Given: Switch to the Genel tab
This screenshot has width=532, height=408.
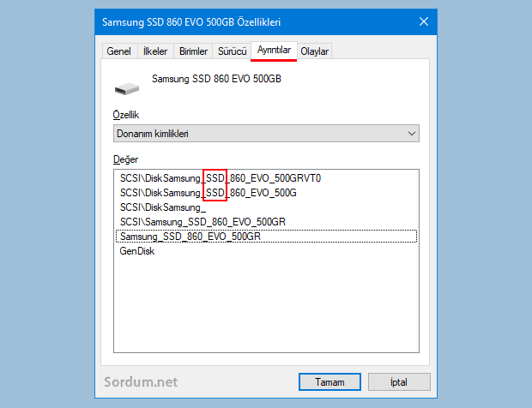Looking at the screenshot, I should pos(119,51).
